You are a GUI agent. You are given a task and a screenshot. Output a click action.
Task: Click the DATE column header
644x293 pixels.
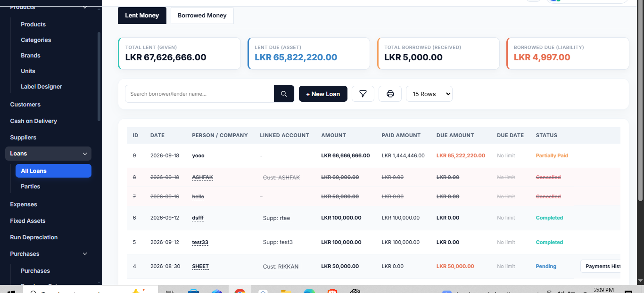coord(157,135)
